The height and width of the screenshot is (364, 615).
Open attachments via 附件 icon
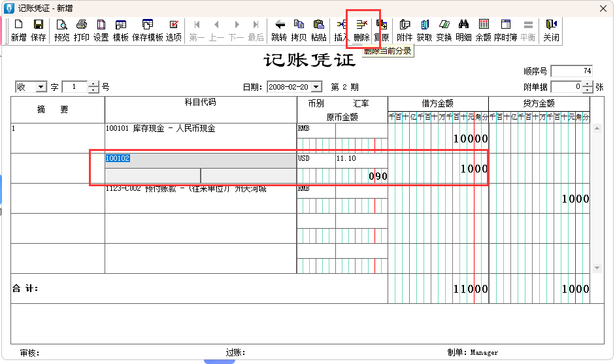[x=405, y=30]
